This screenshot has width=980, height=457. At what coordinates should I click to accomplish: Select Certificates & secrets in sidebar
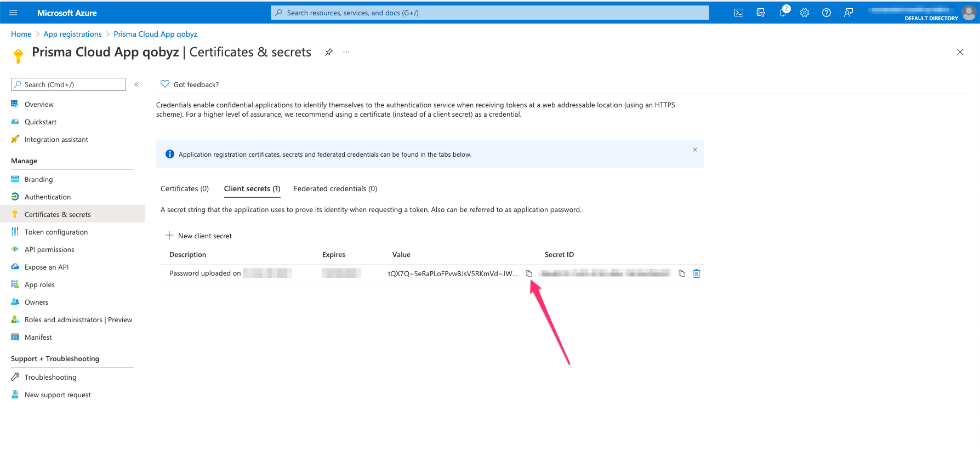click(72, 214)
